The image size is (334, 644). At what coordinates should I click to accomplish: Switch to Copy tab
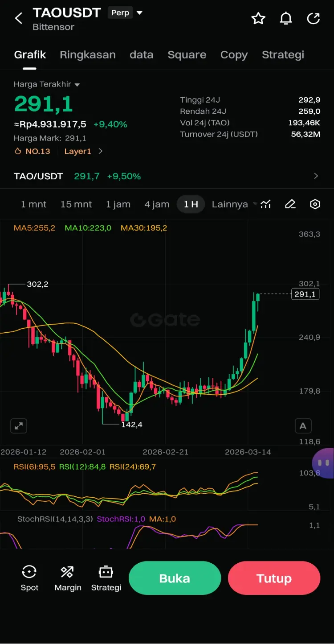coord(234,55)
